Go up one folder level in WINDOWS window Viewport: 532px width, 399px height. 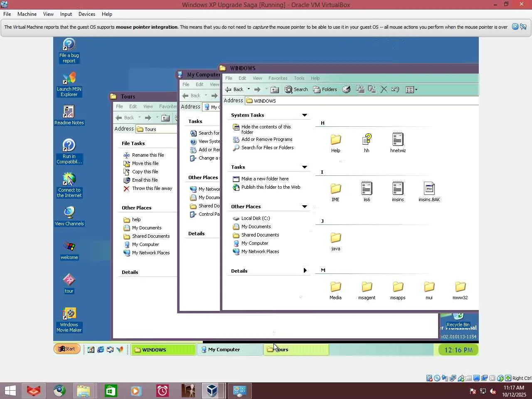coord(274,89)
